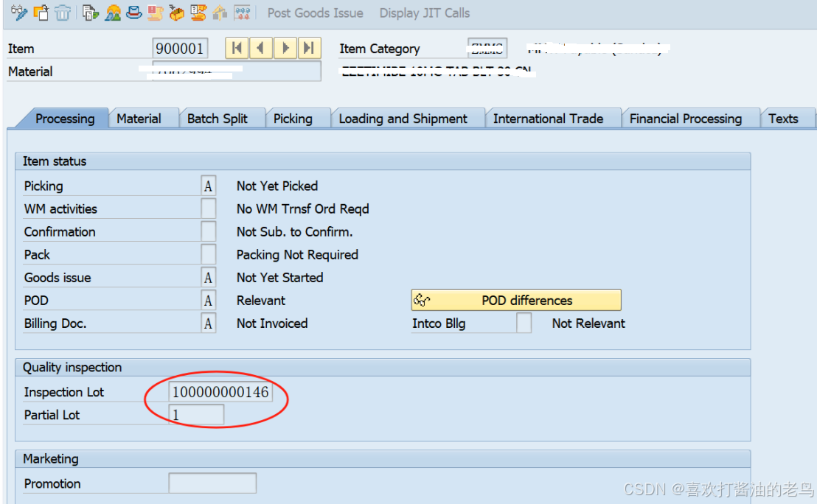Viewport: 817px width, 504px height.
Task: Open the Financial Processing tab
Action: click(x=686, y=118)
